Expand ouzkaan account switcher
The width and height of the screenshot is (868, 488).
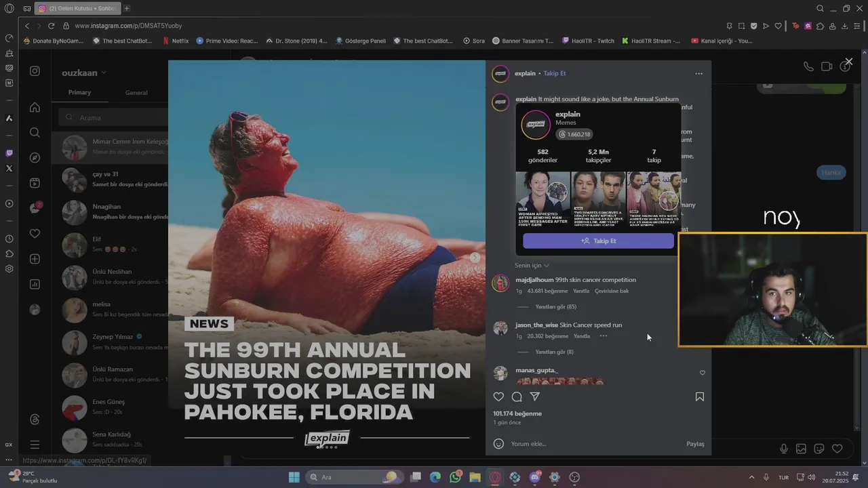click(84, 73)
